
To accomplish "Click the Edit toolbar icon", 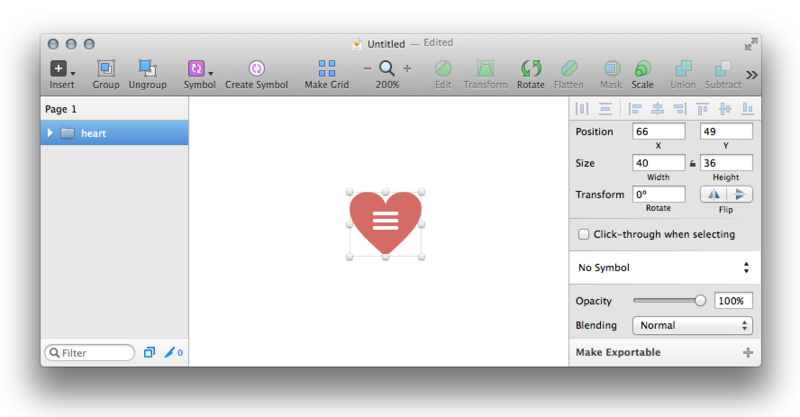I will pos(443,68).
